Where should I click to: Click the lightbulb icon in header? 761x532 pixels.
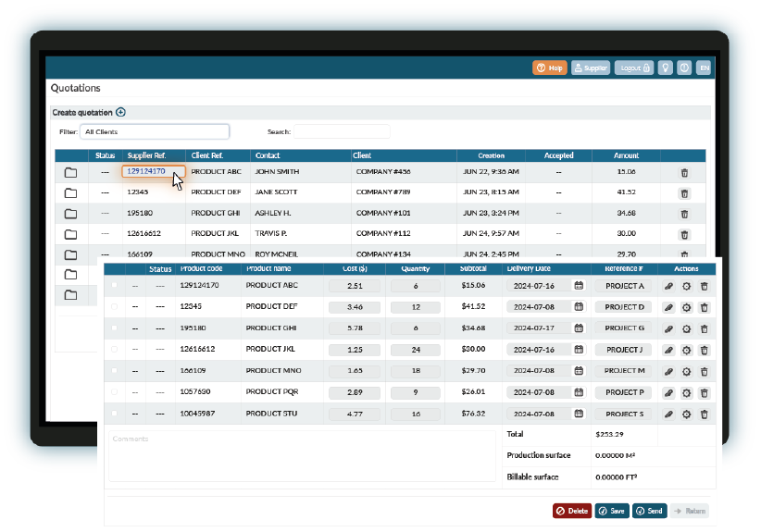666,68
